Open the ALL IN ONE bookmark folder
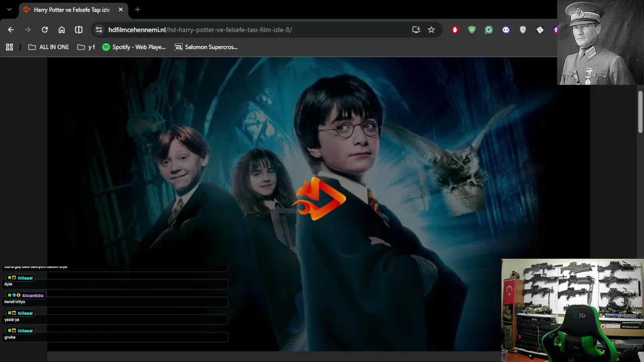The image size is (644, 362). point(48,47)
